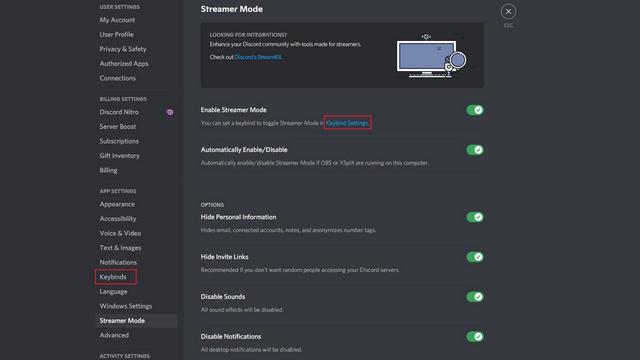Click the Enable Streamer Mode label
640x360 pixels.
click(x=233, y=110)
